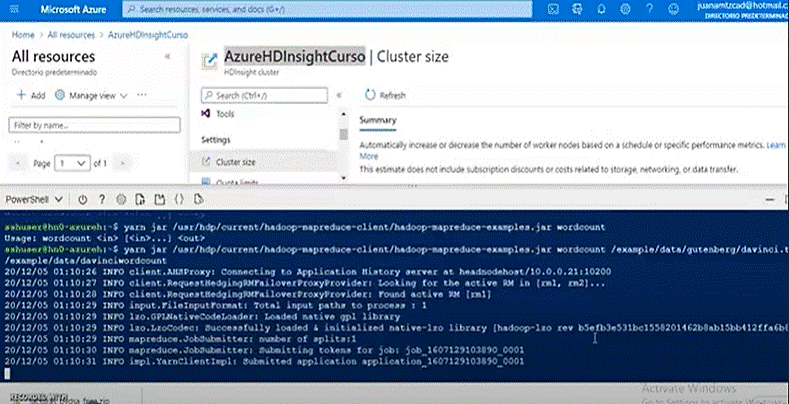The height and width of the screenshot is (404, 789).
Task: Focus the Filter by name field
Action: (x=95, y=125)
